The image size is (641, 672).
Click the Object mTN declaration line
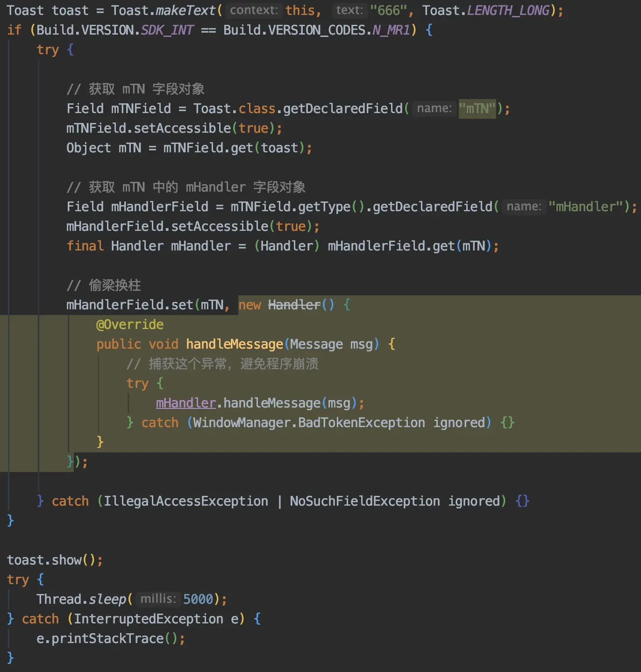pyautogui.click(x=189, y=148)
